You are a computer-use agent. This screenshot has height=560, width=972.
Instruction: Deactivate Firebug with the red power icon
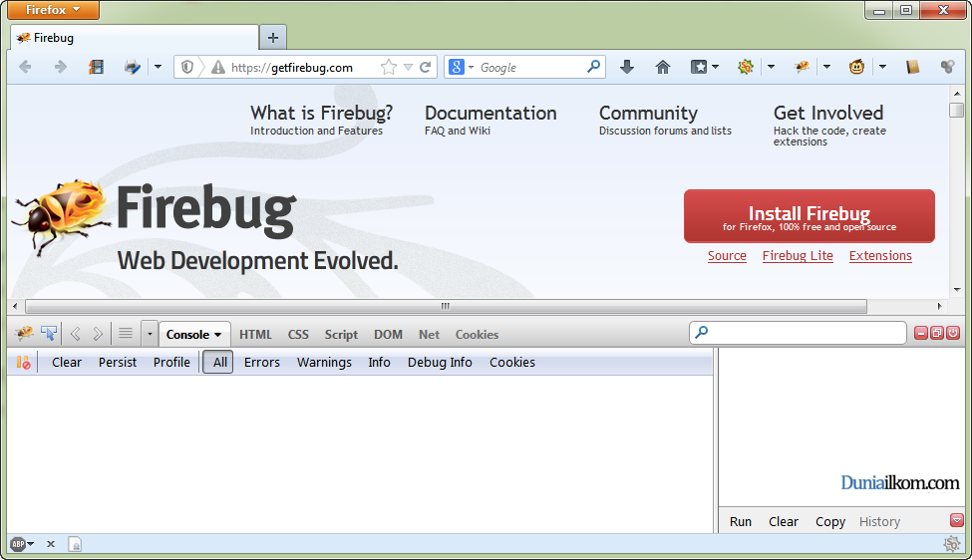(x=953, y=333)
